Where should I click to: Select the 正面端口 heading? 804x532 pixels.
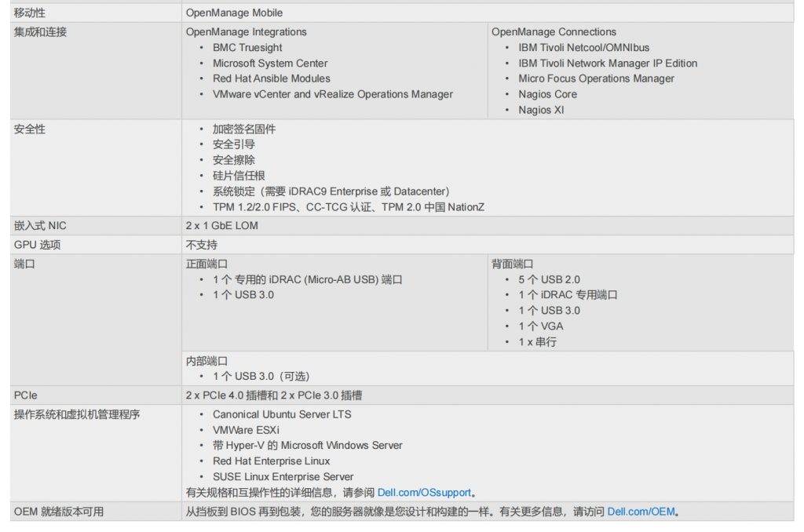coord(206,264)
